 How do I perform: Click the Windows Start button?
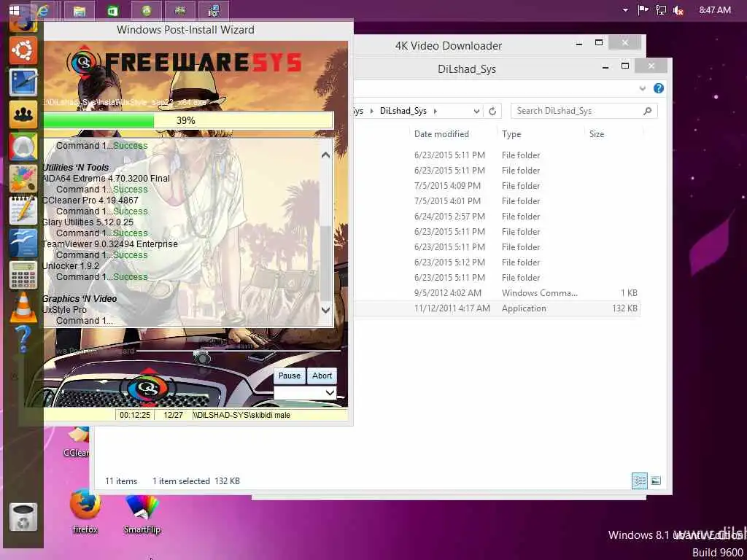click(15, 10)
